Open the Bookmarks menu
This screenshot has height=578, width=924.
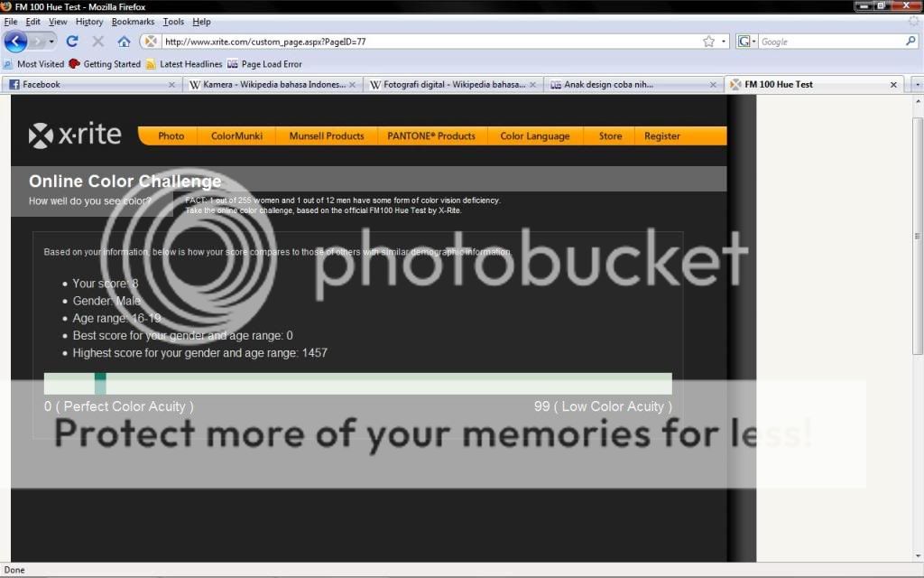134,22
